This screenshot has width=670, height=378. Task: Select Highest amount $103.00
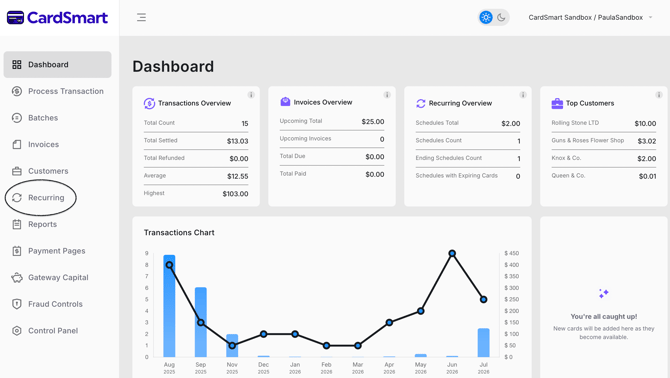coord(235,194)
